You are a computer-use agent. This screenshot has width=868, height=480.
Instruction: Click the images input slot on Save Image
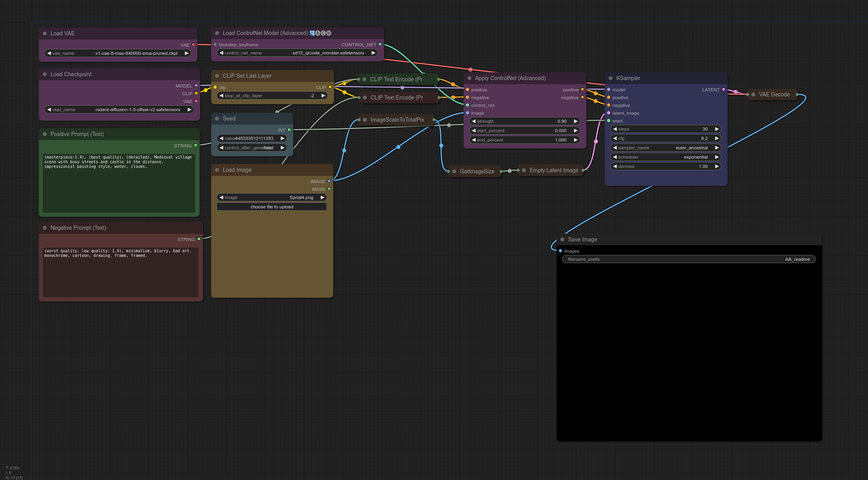[560, 251]
